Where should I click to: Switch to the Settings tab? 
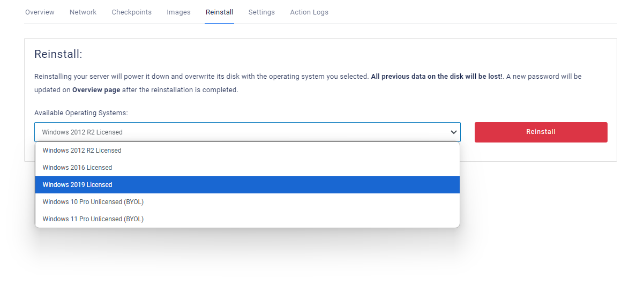(261, 12)
